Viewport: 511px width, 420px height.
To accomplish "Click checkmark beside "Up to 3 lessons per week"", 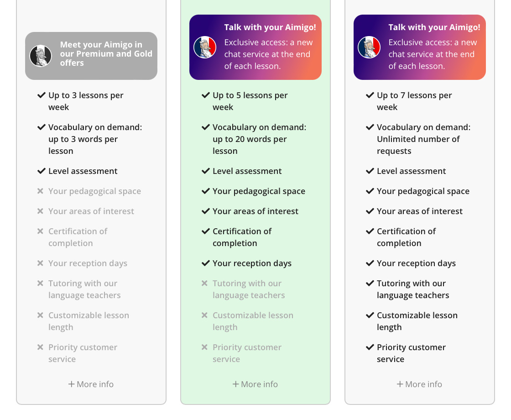I will coord(42,95).
